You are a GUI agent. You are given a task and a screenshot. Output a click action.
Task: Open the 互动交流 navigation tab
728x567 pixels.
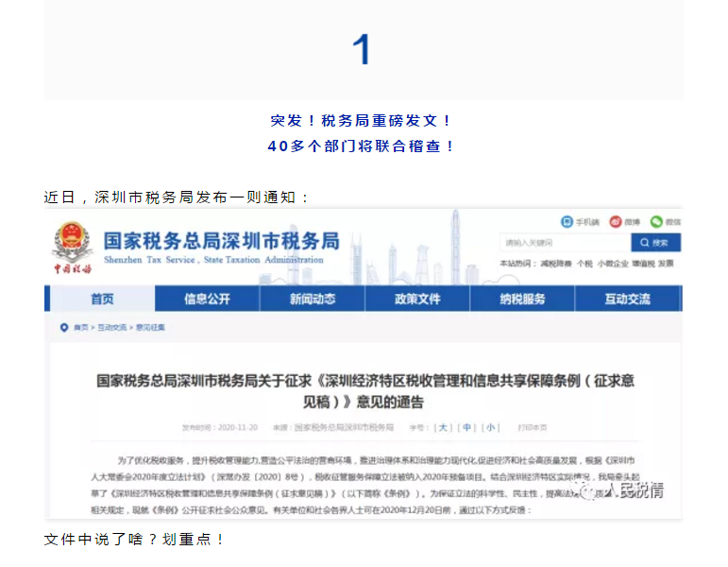point(627,299)
